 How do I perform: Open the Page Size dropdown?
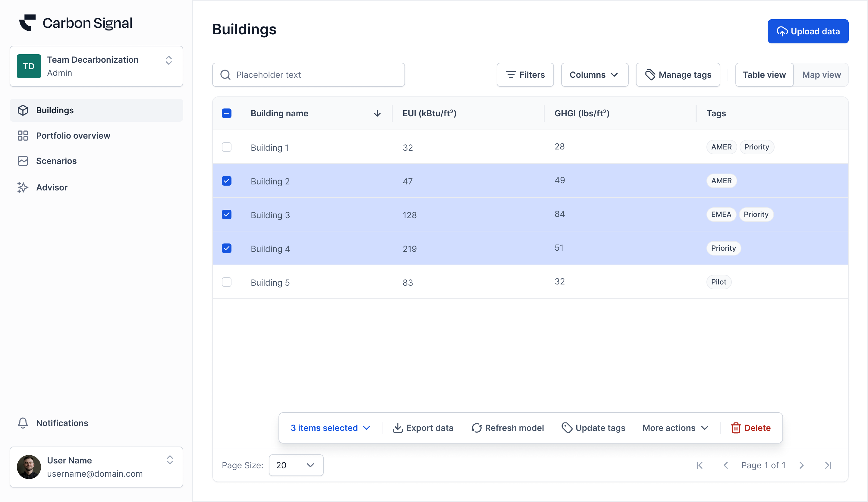tap(296, 465)
